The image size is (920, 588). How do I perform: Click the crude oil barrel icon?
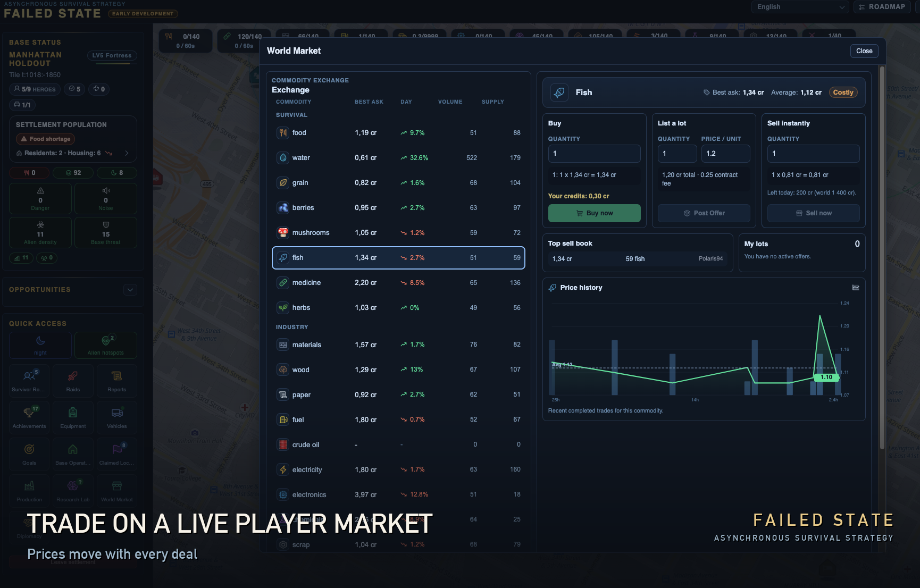coord(283,445)
